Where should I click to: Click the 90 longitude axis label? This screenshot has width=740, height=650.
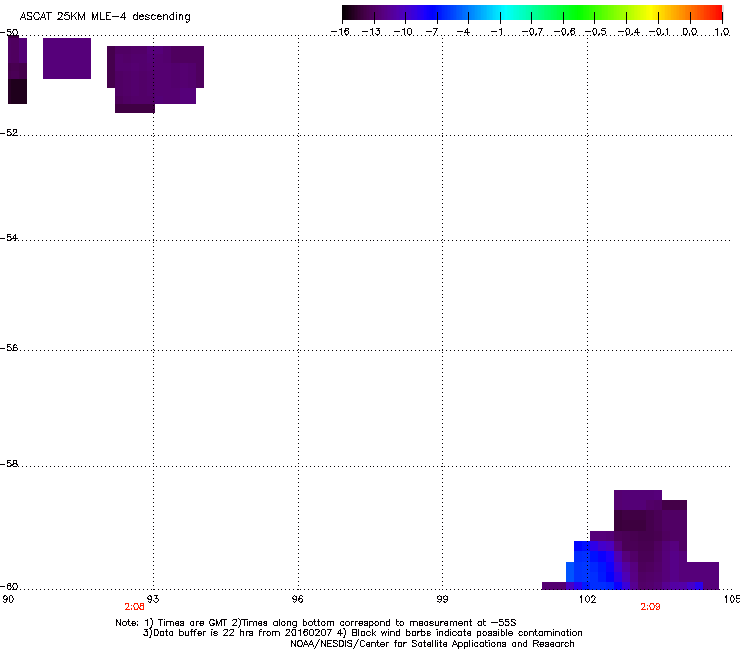pos(8,599)
